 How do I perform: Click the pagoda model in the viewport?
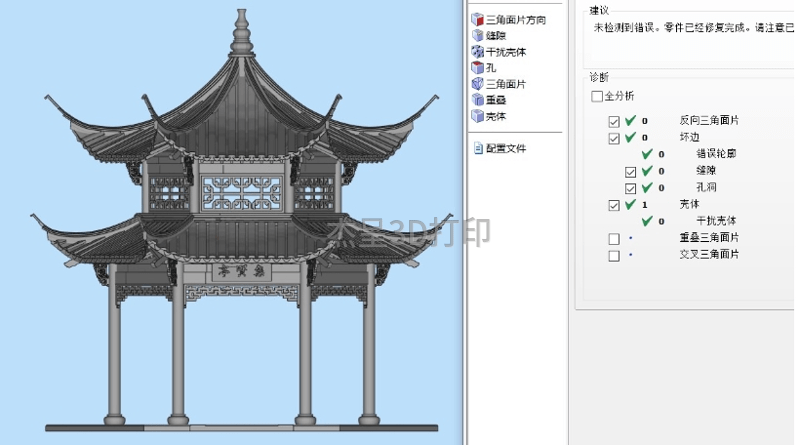[240, 230]
